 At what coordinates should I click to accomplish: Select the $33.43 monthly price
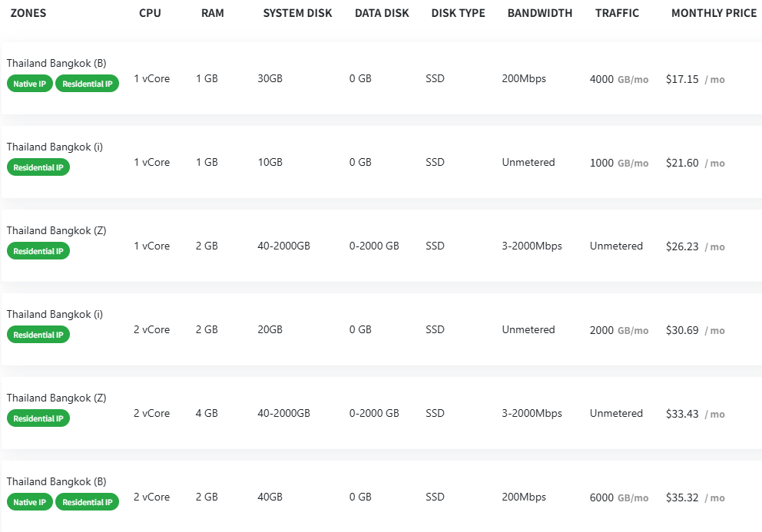(x=682, y=414)
